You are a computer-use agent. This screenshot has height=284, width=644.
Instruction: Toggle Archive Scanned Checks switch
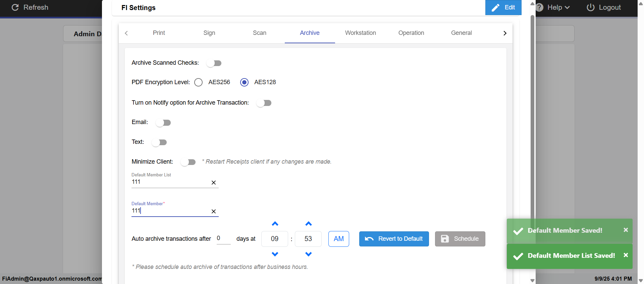[x=214, y=63]
